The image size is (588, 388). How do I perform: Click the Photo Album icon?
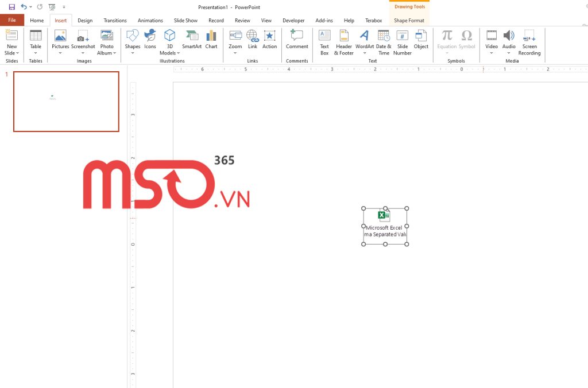(x=107, y=35)
